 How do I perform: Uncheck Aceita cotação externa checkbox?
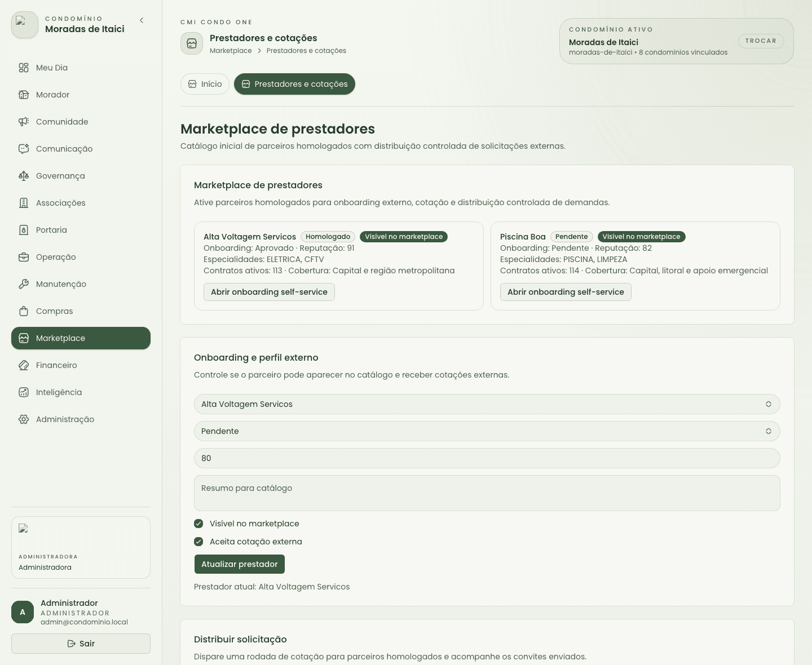tap(198, 542)
